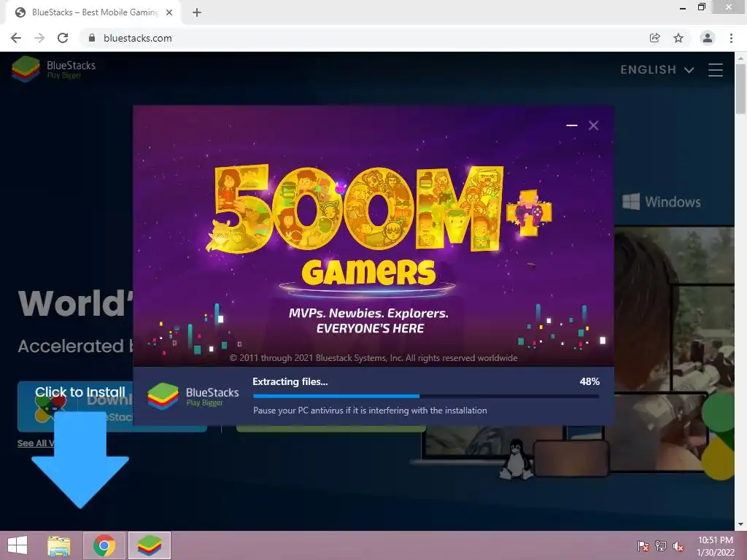Image resolution: width=747 pixels, height=560 pixels.
Task: Close the BlueStacks browser tab
Action: click(169, 12)
